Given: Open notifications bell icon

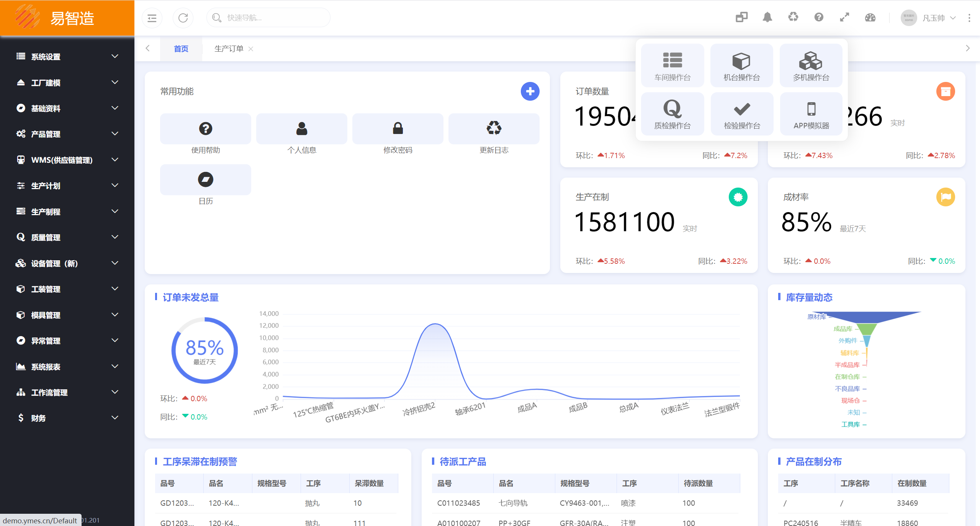Looking at the screenshot, I should point(767,17).
